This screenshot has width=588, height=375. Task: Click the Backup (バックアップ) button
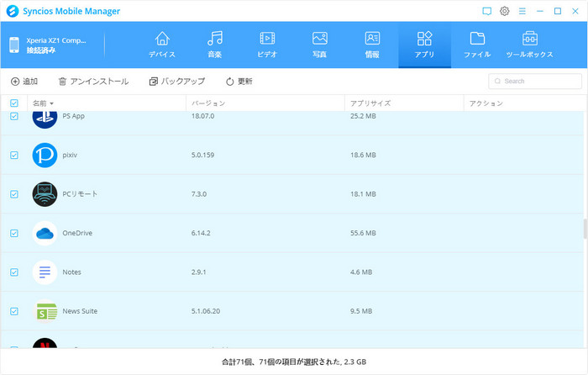coord(176,82)
